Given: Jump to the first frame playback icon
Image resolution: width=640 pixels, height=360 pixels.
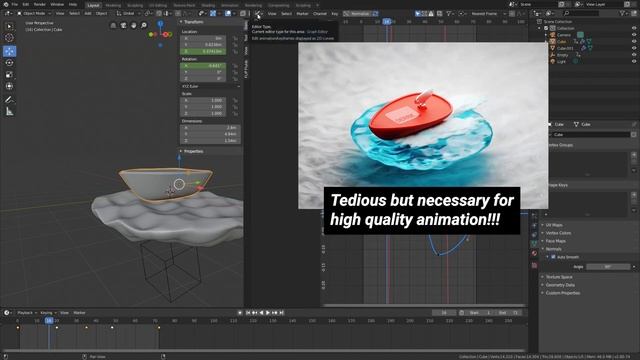Looking at the screenshot, I should coord(248,313).
